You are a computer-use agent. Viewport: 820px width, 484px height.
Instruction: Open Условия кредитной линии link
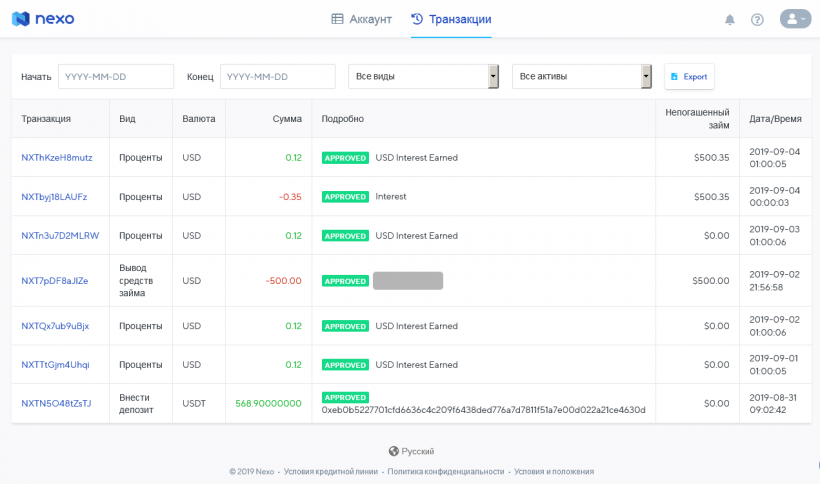[x=330, y=471]
